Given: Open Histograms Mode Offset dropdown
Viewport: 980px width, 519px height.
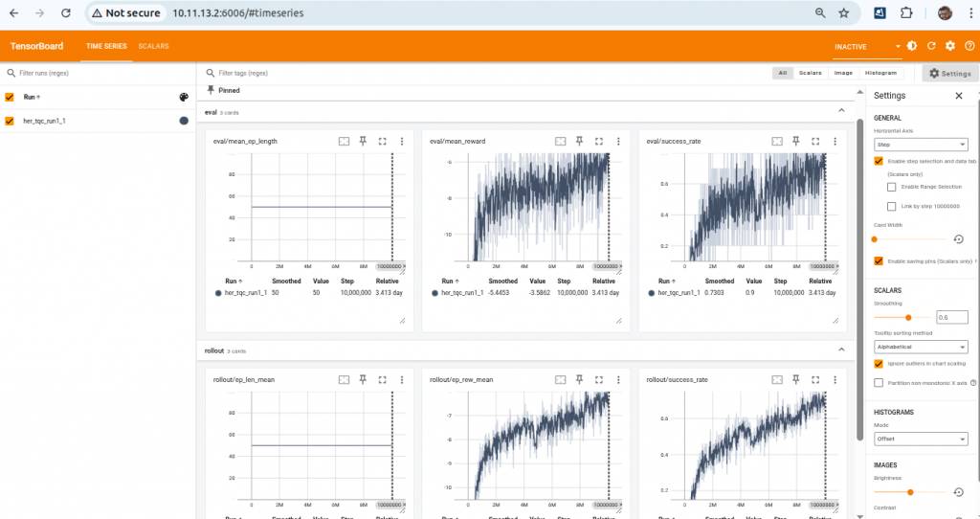Looking at the screenshot, I should (x=921, y=439).
